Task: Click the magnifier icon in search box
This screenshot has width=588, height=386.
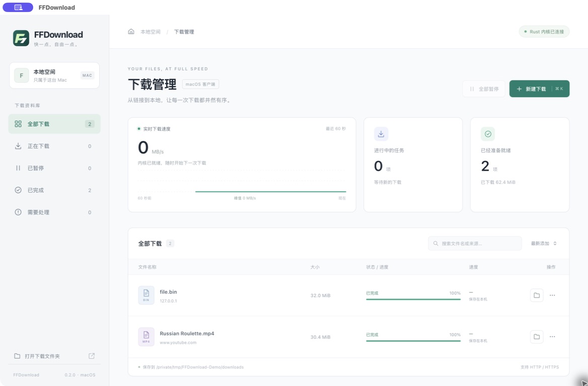Action: [x=436, y=243]
